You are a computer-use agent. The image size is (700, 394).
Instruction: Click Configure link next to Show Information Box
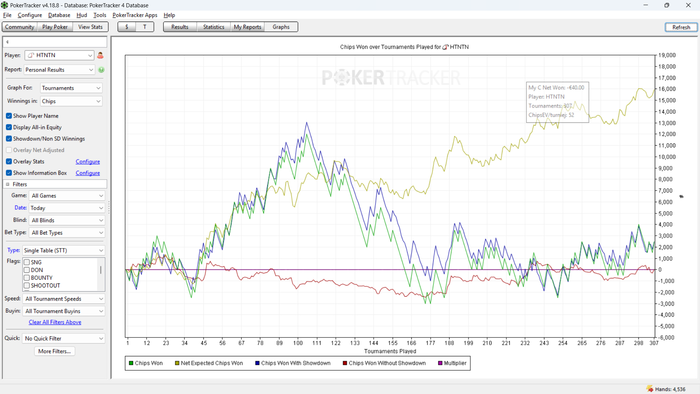(x=88, y=173)
